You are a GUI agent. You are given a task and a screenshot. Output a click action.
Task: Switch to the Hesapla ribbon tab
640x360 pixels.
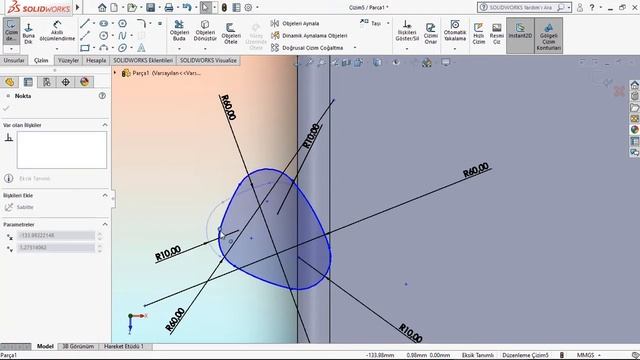click(96, 60)
